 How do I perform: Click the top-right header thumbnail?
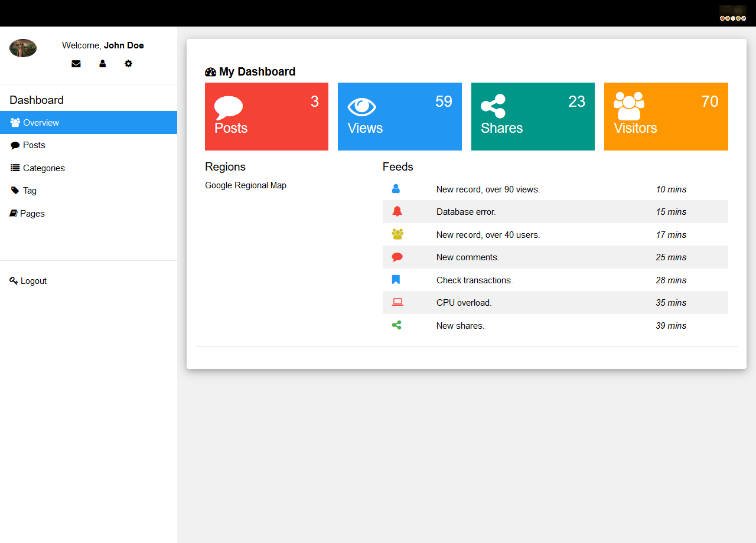(x=732, y=13)
